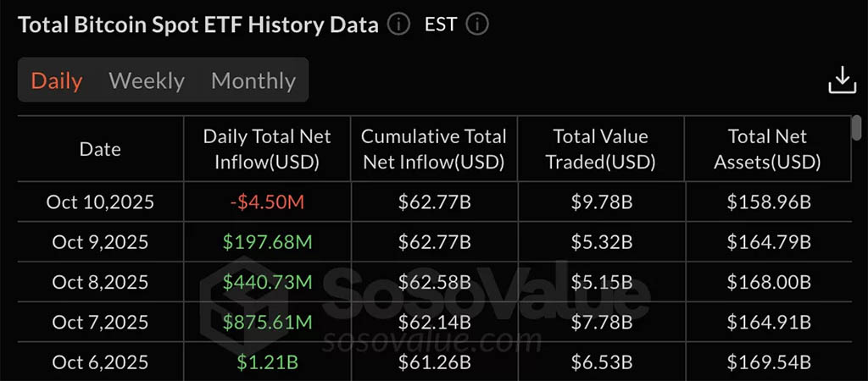Click the info icon next to EST
Screen dimensions: 868x381
[477, 24]
